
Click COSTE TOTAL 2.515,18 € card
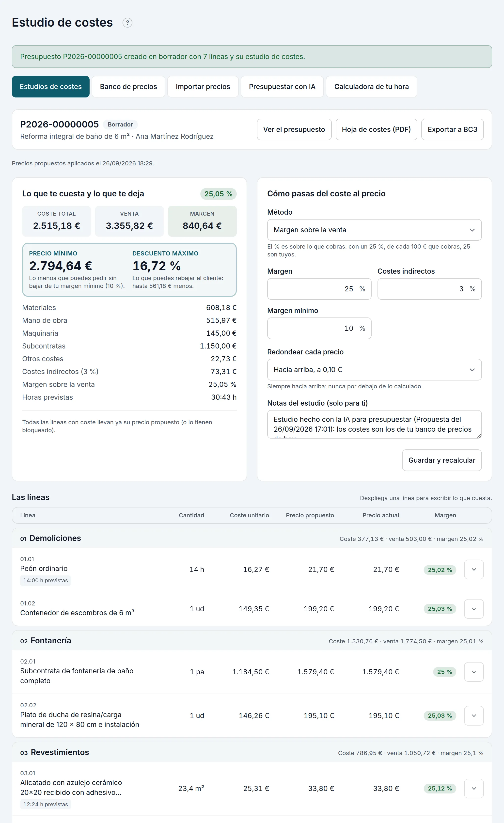pyautogui.click(x=56, y=221)
